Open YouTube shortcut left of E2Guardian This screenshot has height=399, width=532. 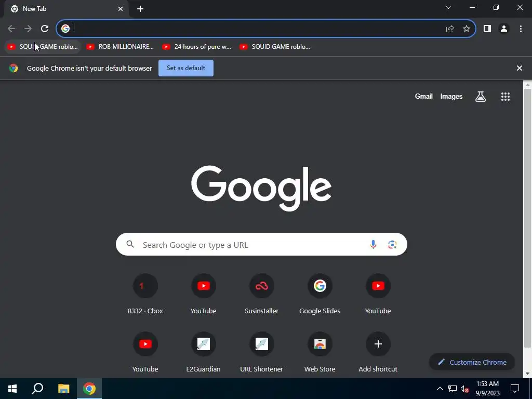tap(145, 353)
